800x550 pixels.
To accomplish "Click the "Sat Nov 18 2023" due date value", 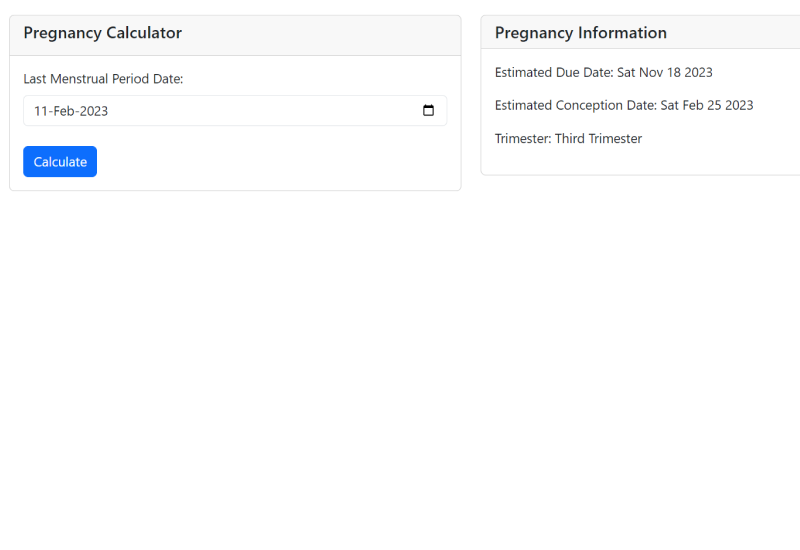I will click(x=664, y=73).
